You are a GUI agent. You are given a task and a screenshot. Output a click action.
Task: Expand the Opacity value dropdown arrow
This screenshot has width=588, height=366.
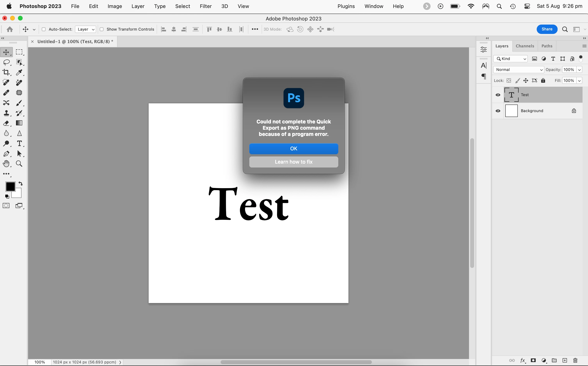coord(579,70)
